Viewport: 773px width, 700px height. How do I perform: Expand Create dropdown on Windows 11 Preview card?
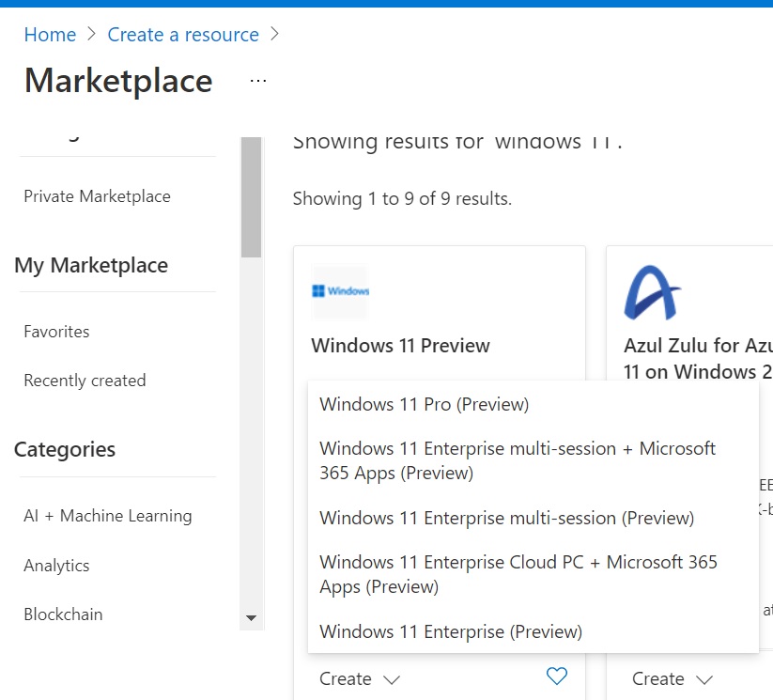360,678
